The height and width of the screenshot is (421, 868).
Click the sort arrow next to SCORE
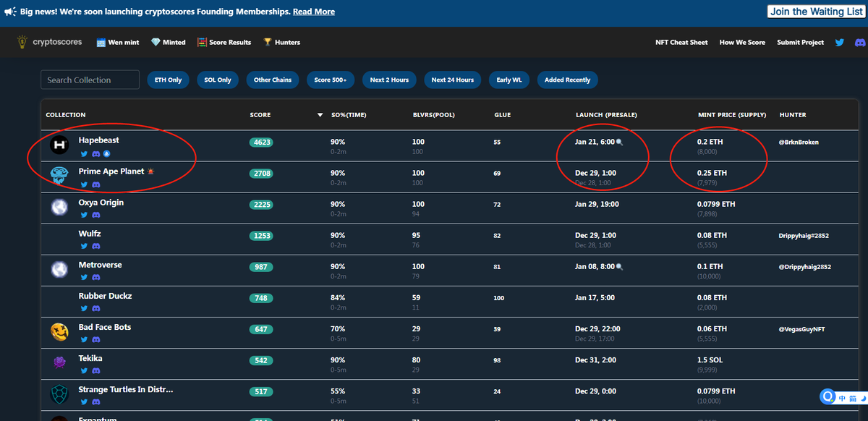(320, 115)
